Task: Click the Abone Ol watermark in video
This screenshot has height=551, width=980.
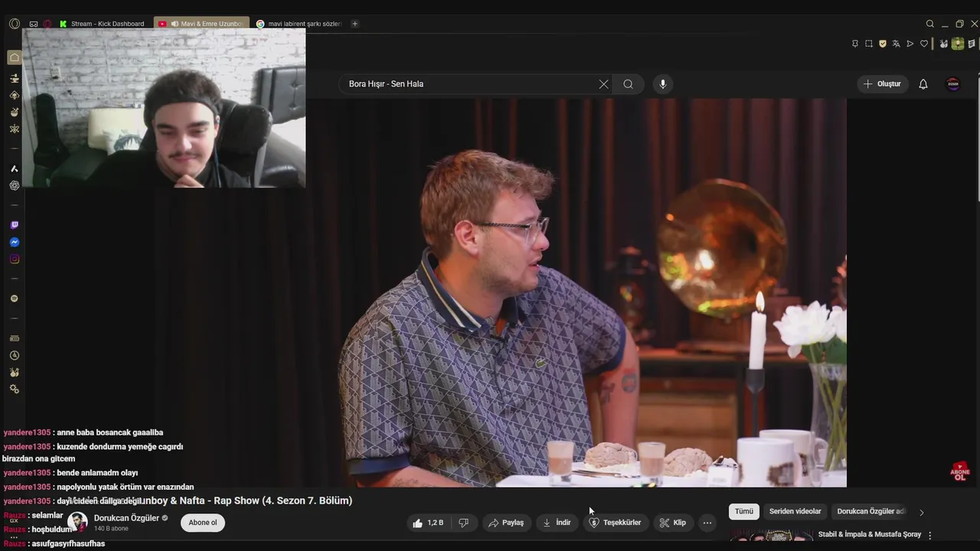Action: click(x=960, y=471)
